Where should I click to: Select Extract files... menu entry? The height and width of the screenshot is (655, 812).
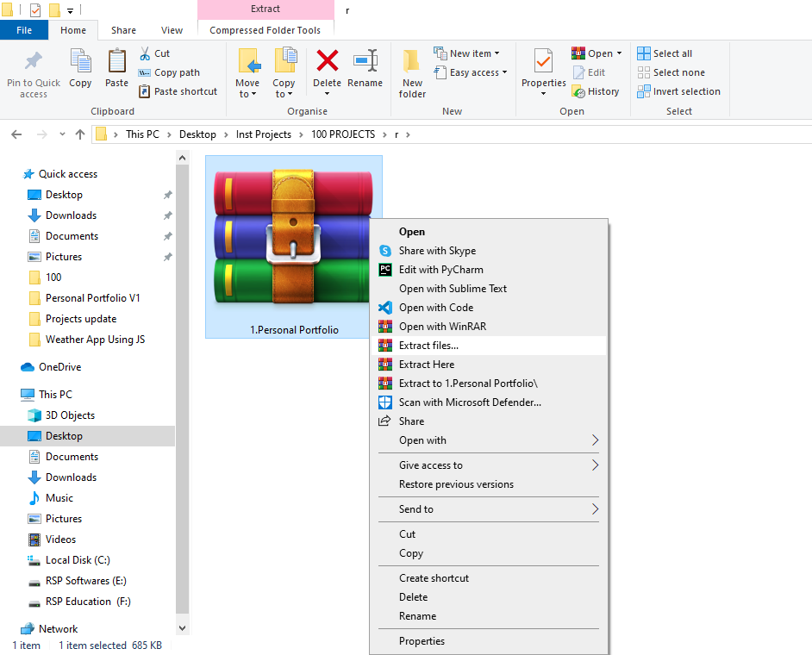coord(489,346)
